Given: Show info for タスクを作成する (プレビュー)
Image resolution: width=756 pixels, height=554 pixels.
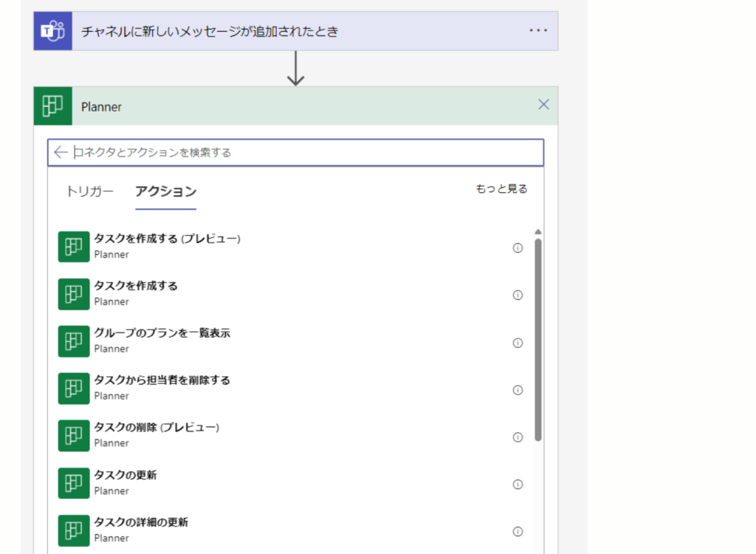Looking at the screenshot, I should coord(518,248).
